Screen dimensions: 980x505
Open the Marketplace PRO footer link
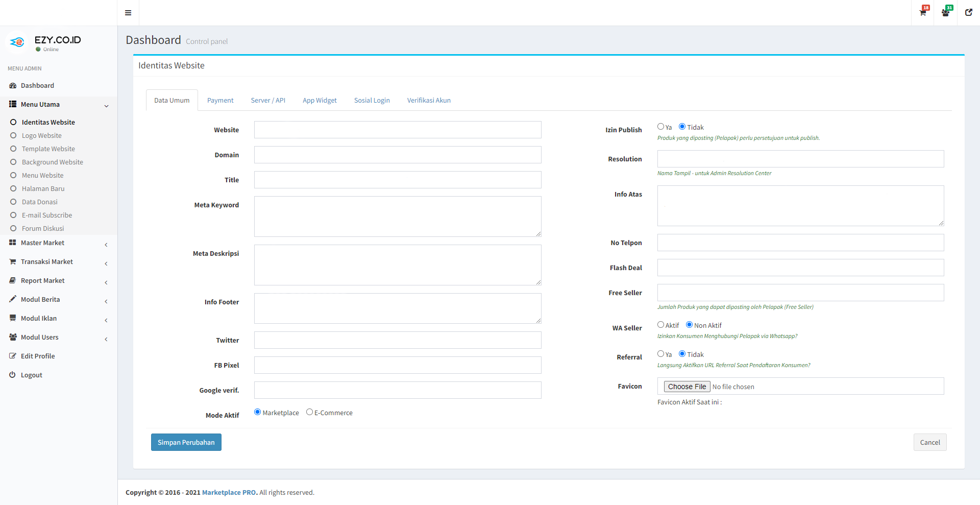[x=229, y=492]
